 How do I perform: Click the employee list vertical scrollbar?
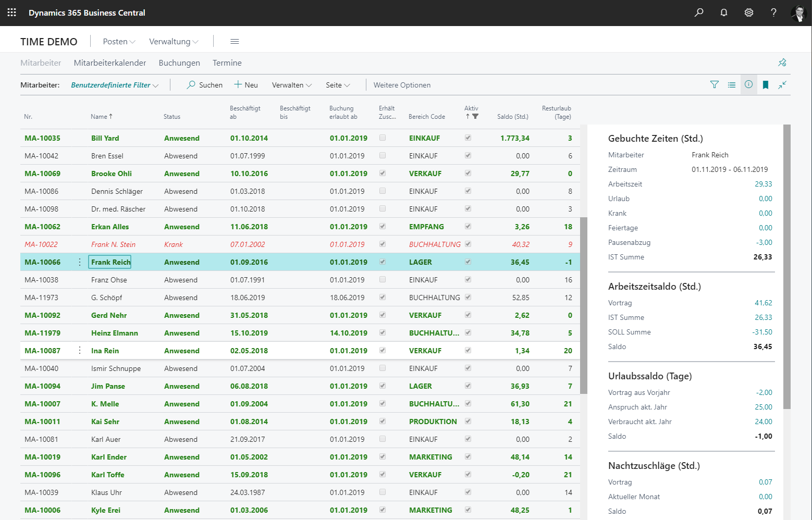coord(584,305)
